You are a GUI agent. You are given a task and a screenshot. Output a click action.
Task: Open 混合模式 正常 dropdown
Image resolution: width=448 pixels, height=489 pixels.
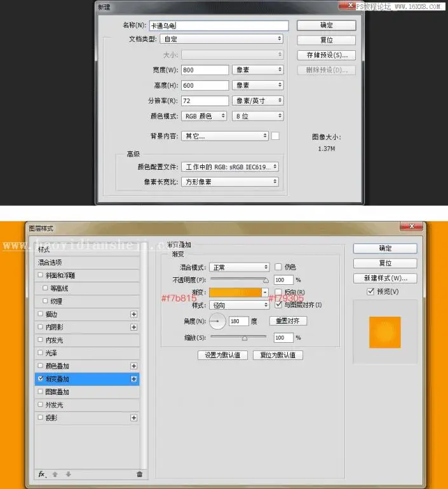point(239,267)
